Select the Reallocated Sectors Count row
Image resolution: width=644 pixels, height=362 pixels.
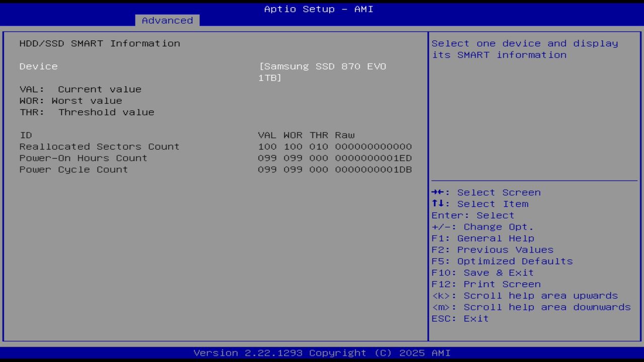coord(99,146)
